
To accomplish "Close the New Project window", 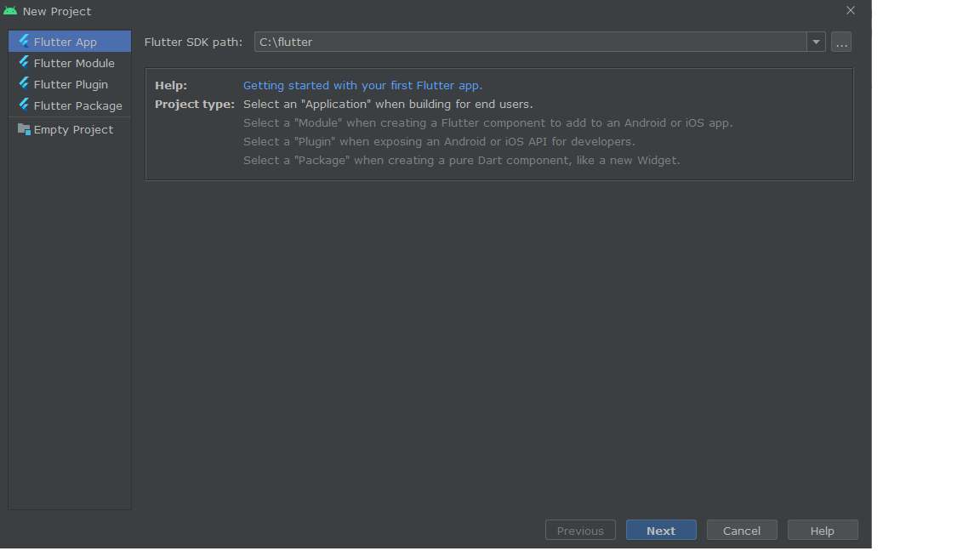I will [851, 10].
